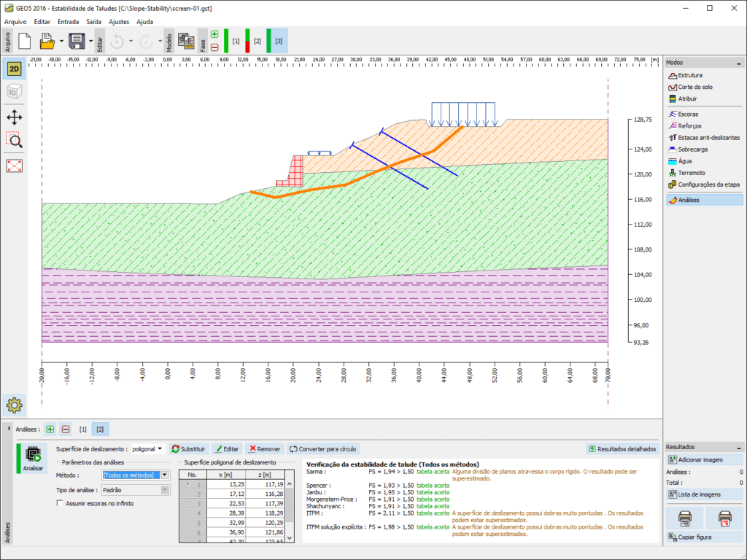Image resolution: width=747 pixels, height=560 pixels.
Task: Open drawing settings gear icon
Action: [x=15, y=405]
